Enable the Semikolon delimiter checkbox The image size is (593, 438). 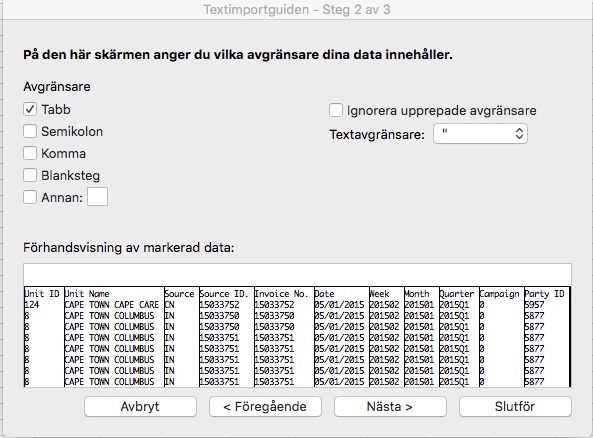30,131
